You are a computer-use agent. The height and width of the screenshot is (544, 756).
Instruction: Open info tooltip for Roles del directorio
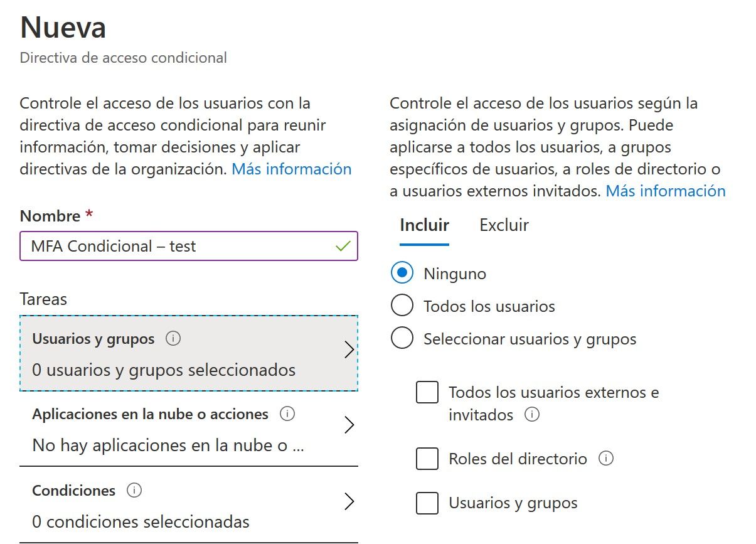pyautogui.click(x=606, y=459)
